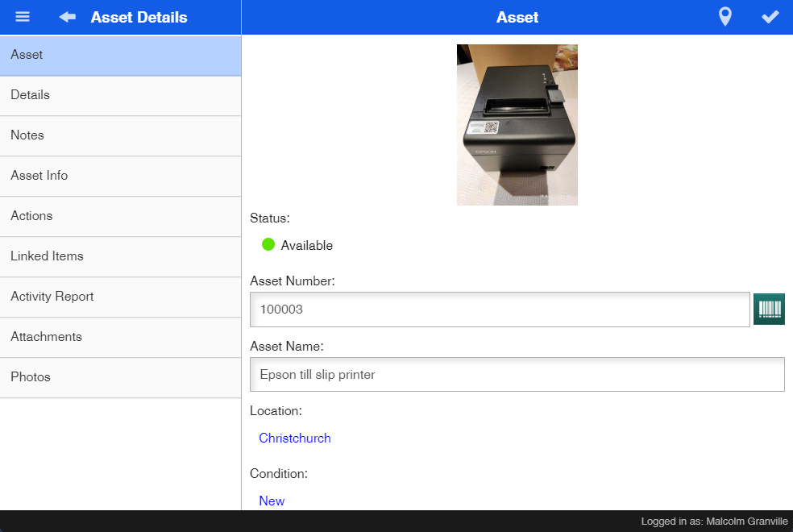The height and width of the screenshot is (532, 793).
Task: Click the Christchurch location link
Action: [x=295, y=438]
